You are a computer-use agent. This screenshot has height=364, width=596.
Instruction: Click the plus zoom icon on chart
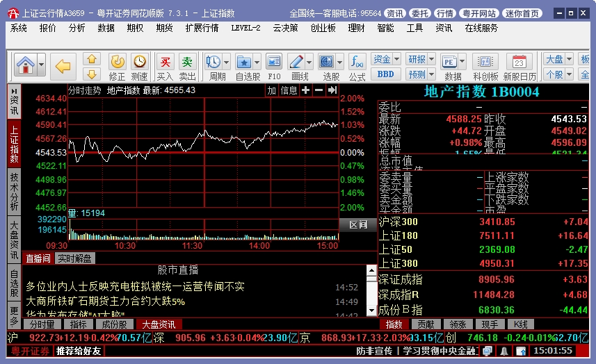305,90
